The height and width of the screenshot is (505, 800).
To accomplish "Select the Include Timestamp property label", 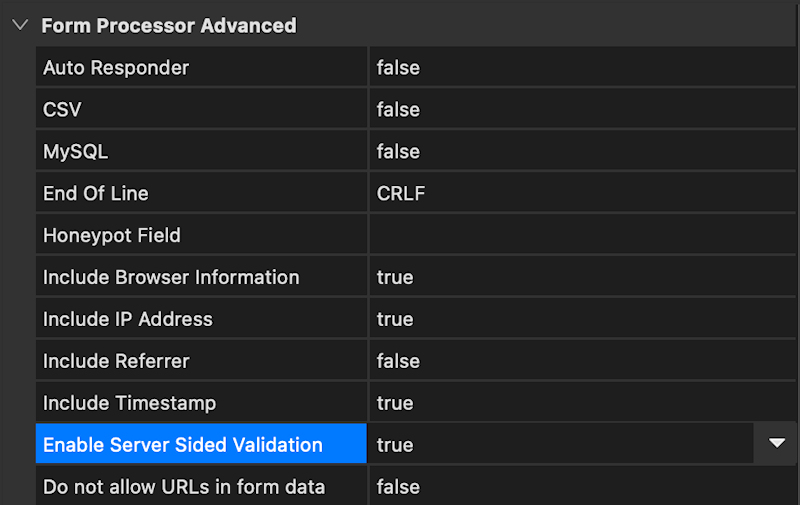I will click(129, 404).
